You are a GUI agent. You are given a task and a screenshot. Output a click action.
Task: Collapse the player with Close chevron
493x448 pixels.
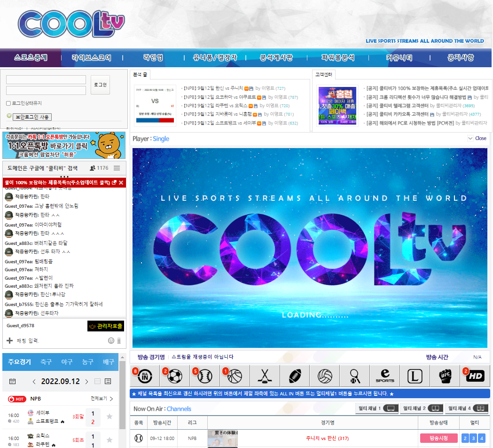click(x=470, y=138)
